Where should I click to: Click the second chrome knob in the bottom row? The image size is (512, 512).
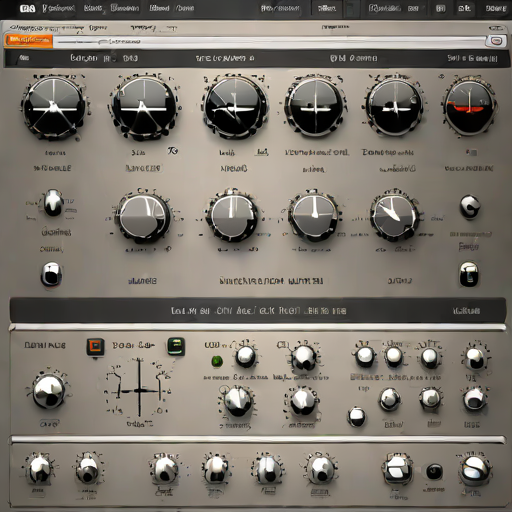pyautogui.click(x=87, y=469)
